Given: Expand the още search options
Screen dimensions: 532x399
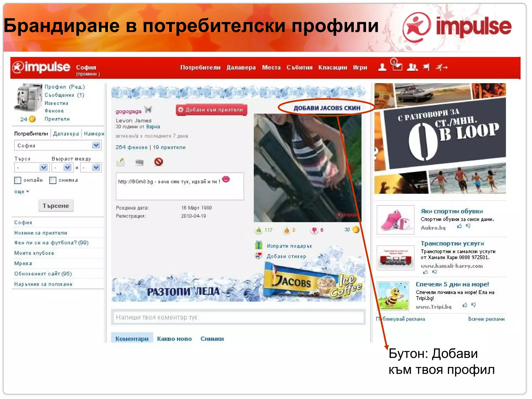Looking at the screenshot, I should pyautogui.click(x=22, y=191).
